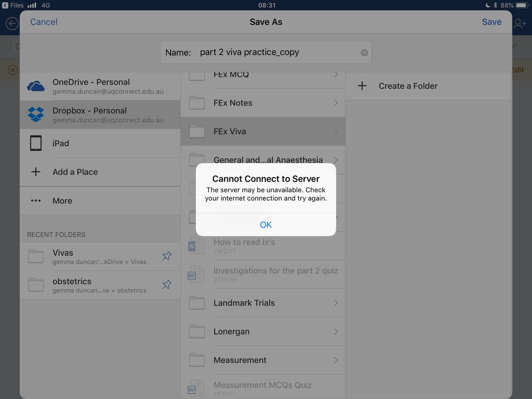The width and height of the screenshot is (532, 399).
Task: Tap Create a Folder plus icon
Action: click(x=362, y=86)
